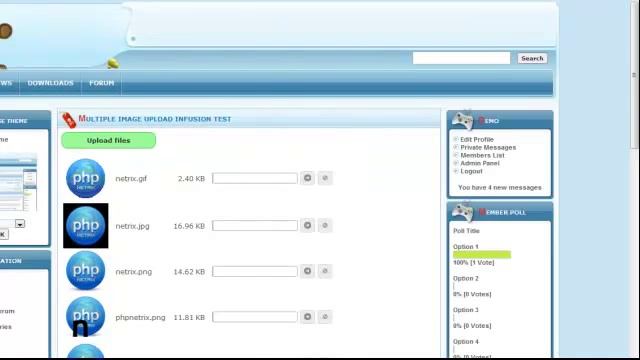Click the dark circular button in netrix.gif row
This screenshot has width=640, height=360.
point(307,178)
